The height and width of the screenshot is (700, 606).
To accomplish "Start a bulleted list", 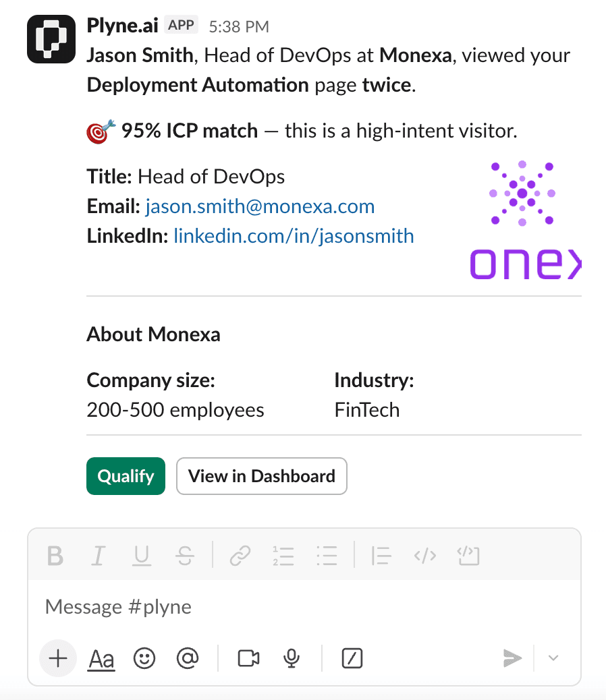I will 327,556.
